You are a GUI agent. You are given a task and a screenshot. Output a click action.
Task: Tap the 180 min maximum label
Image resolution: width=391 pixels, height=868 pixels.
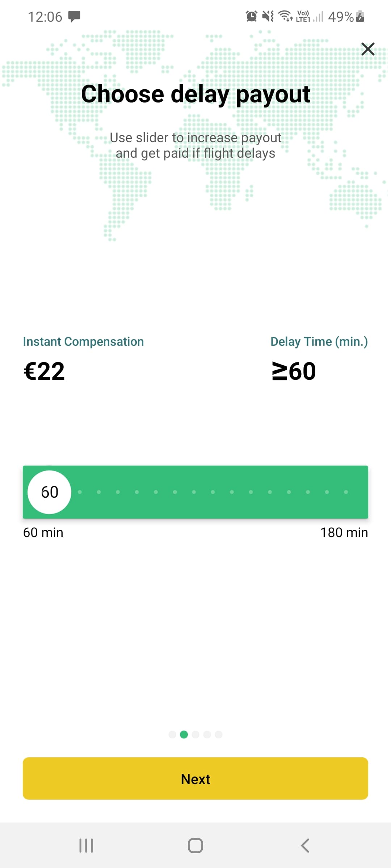tap(344, 533)
